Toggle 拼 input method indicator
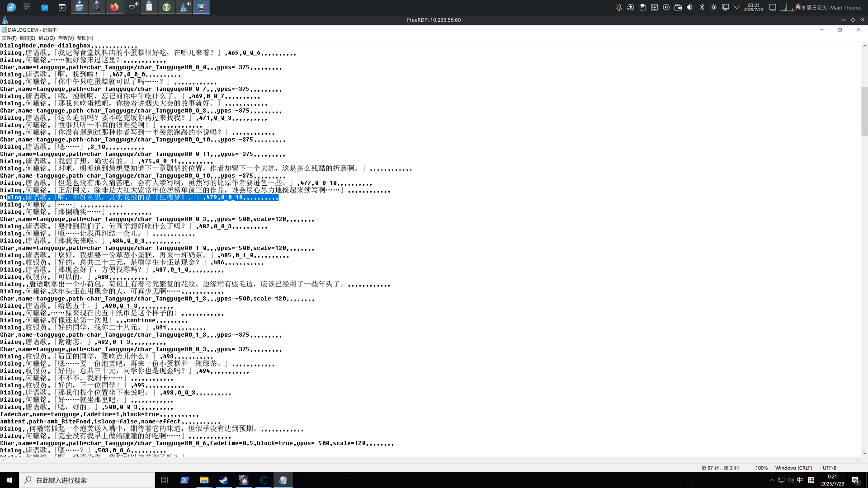The width and height of the screenshot is (868, 488). 811,480
